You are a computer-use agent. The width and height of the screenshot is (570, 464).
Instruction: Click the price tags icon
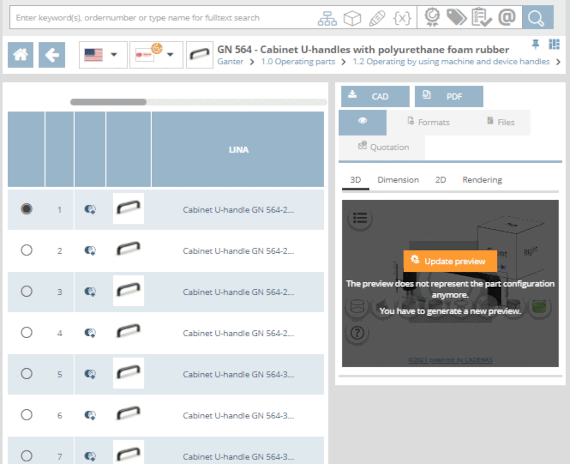457,17
